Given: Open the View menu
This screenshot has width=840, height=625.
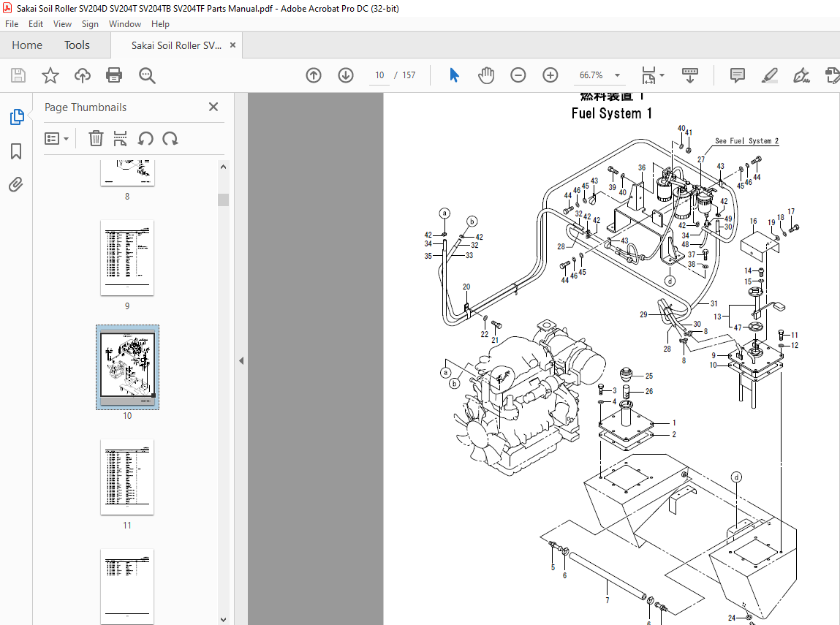Looking at the screenshot, I should coord(62,24).
